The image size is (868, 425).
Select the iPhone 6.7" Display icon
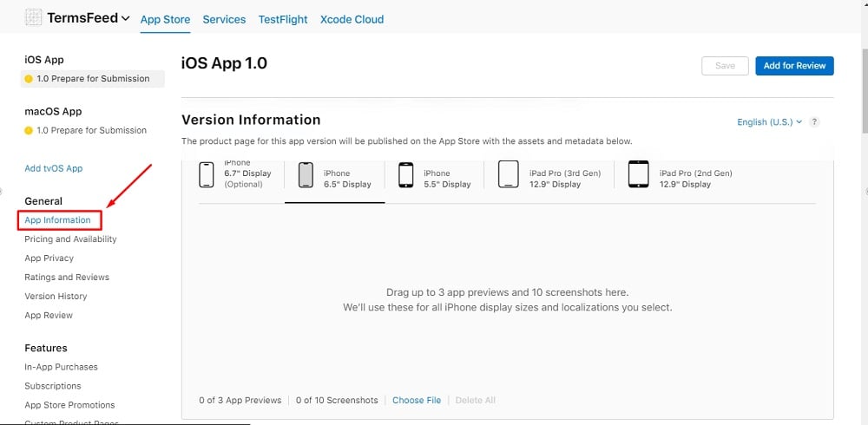207,175
